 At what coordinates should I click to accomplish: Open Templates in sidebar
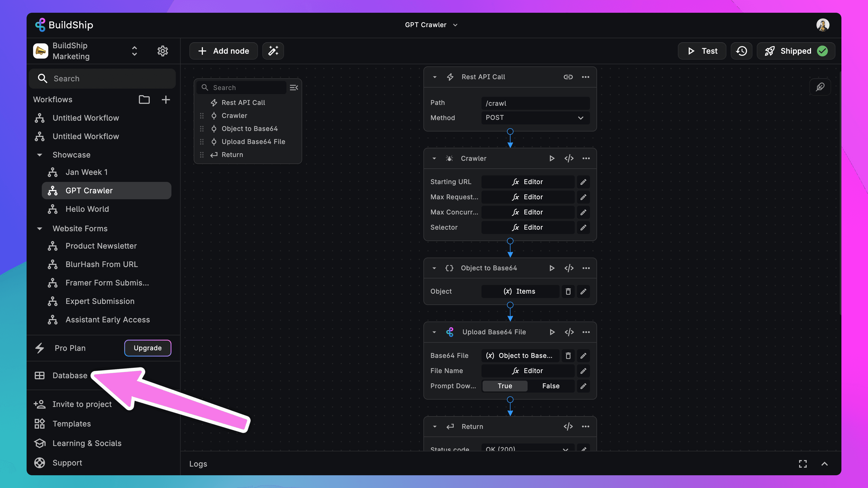71,424
